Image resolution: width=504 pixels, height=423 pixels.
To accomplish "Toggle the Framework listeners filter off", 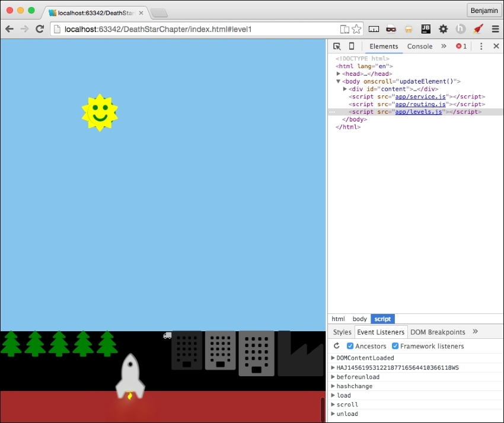I will pyautogui.click(x=395, y=346).
